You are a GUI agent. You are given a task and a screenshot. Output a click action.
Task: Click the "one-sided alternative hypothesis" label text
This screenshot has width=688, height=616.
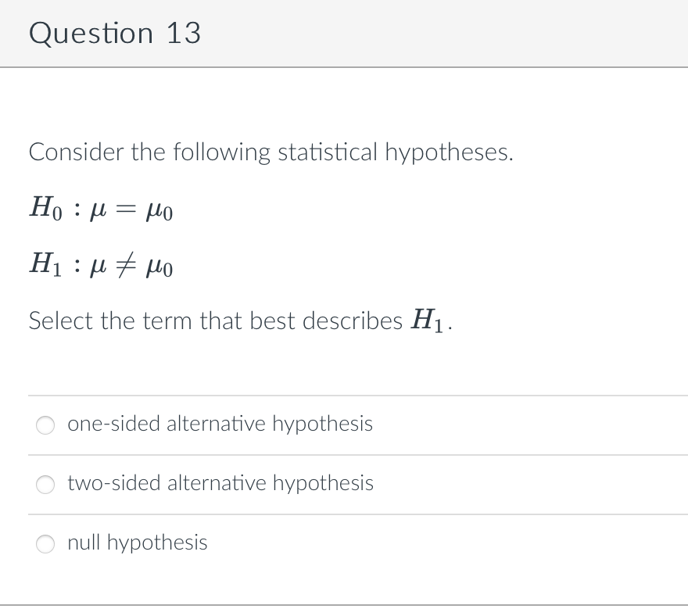pyautogui.click(x=220, y=424)
